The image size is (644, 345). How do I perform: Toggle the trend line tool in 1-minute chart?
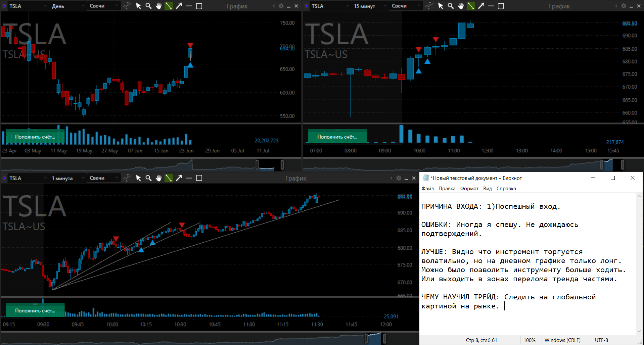click(x=169, y=178)
